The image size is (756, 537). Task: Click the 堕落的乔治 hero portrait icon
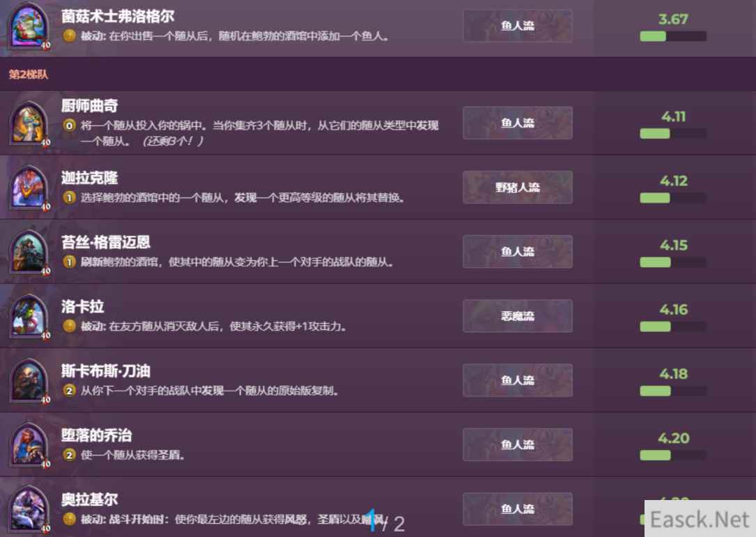tap(29, 444)
